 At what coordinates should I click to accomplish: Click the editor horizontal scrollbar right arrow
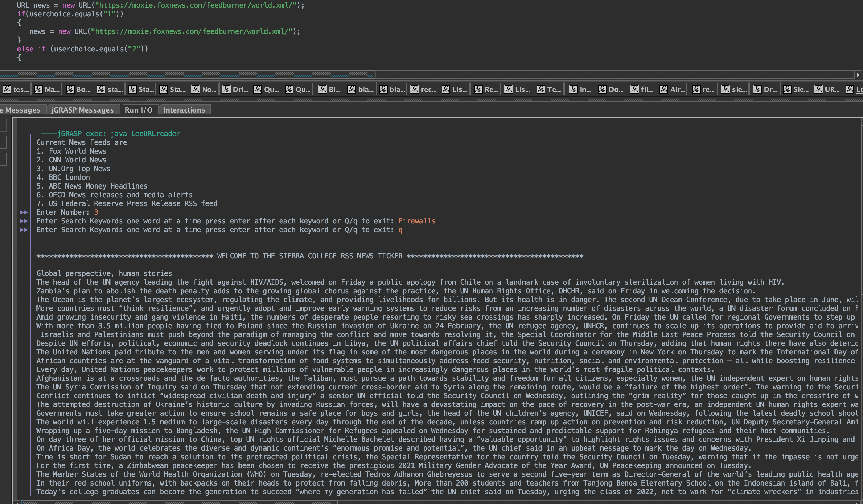(x=858, y=75)
